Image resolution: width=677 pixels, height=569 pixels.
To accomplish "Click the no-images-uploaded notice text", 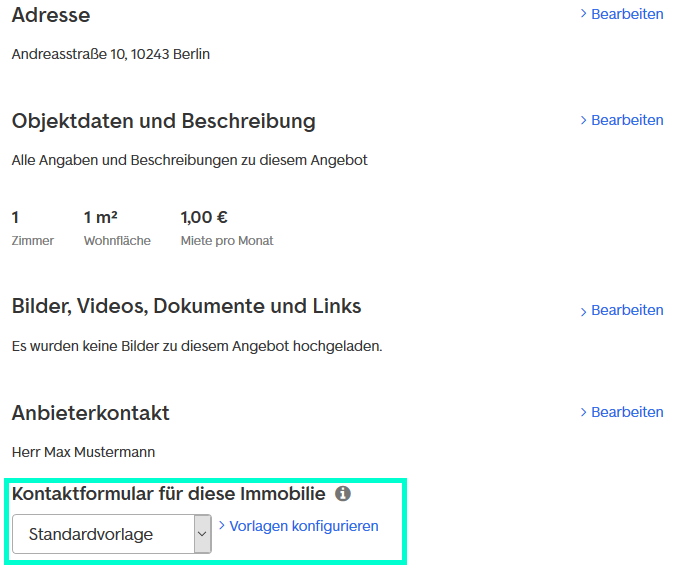I will click(197, 346).
